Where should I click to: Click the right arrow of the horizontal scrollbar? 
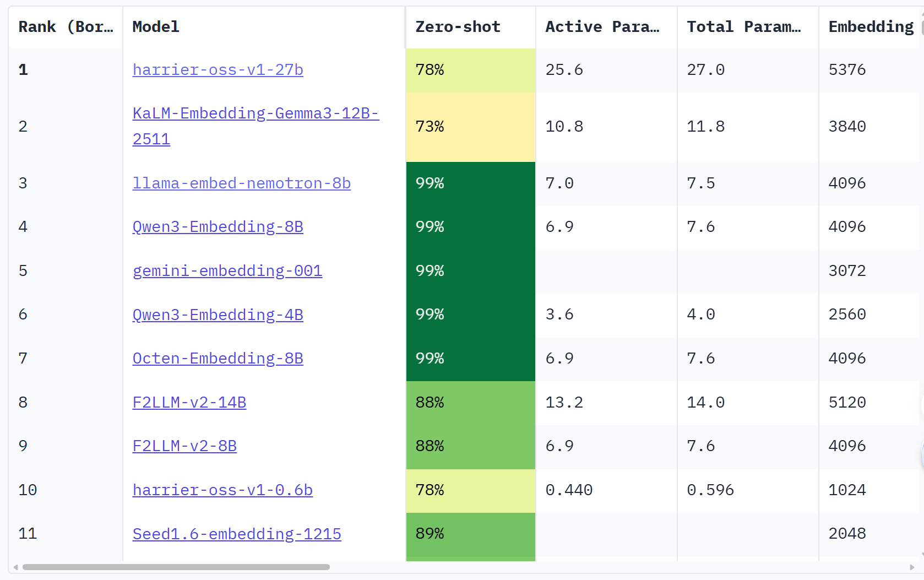point(912,567)
